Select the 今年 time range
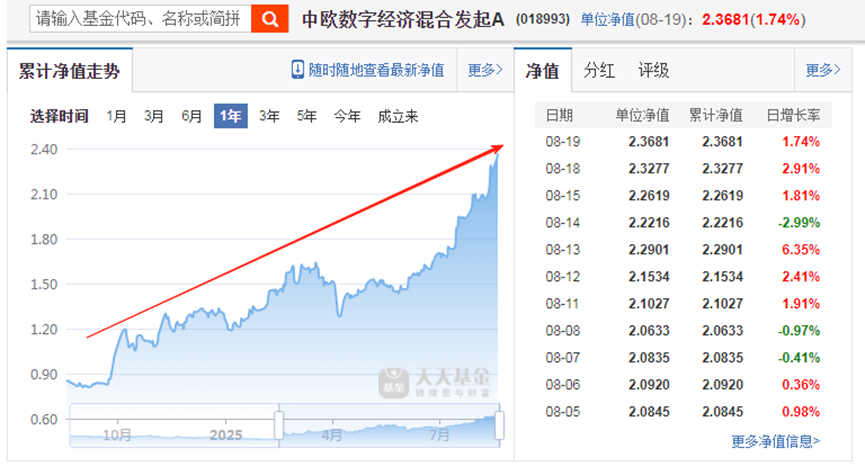The width and height of the screenshot is (865, 466). click(x=348, y=116)
